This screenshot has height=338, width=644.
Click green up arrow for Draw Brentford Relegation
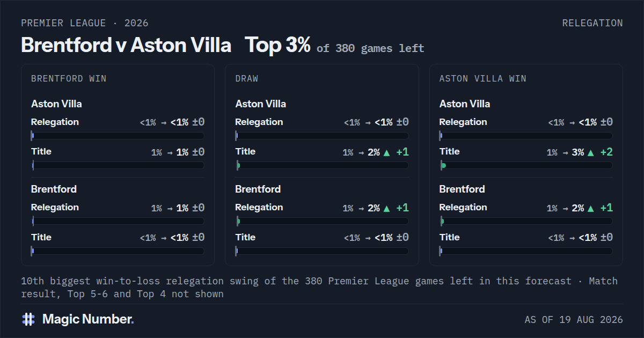click(386, 208)
